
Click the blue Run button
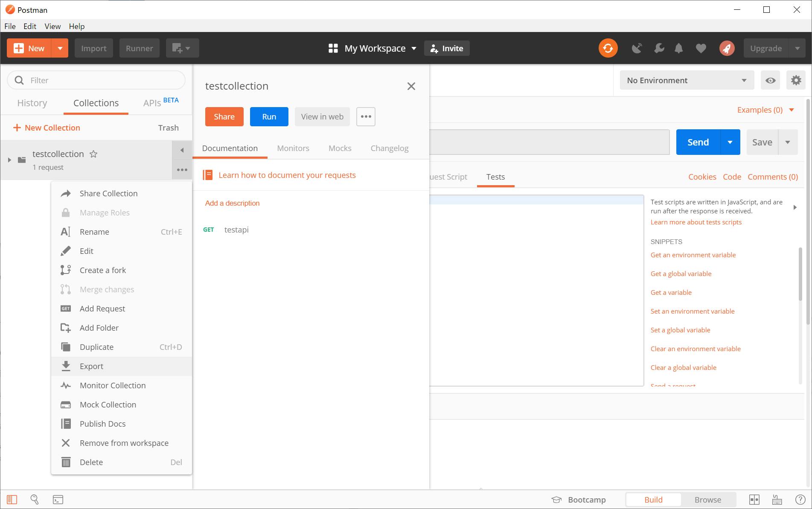269,116
